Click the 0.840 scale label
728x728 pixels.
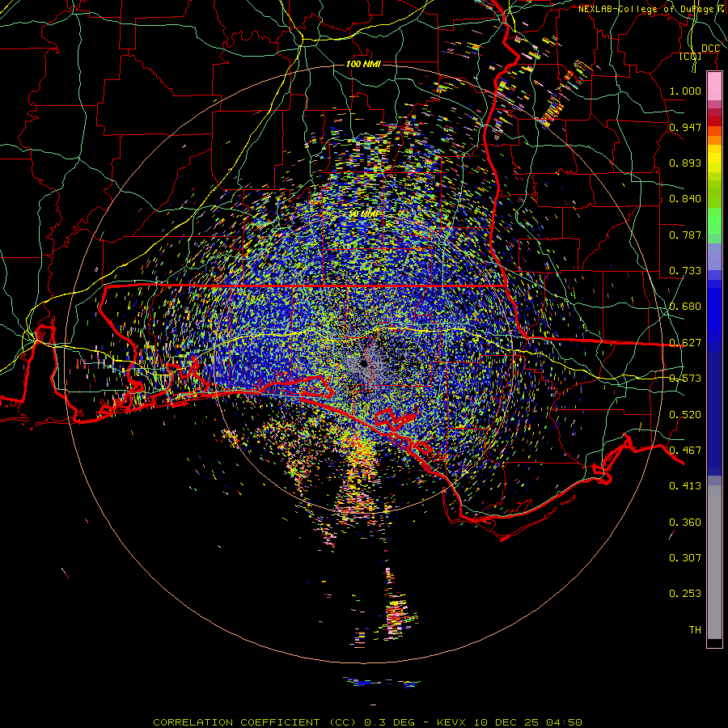pos(685,199)
